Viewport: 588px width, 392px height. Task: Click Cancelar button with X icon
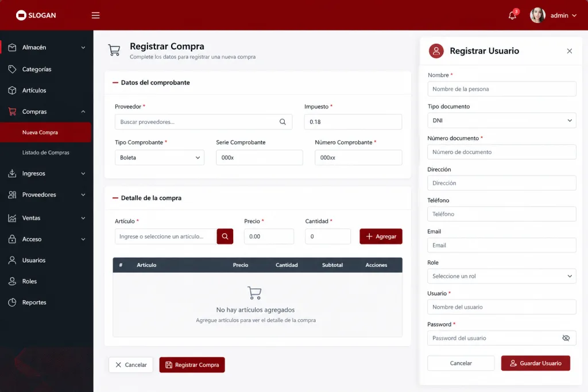(x=131, y=364)
